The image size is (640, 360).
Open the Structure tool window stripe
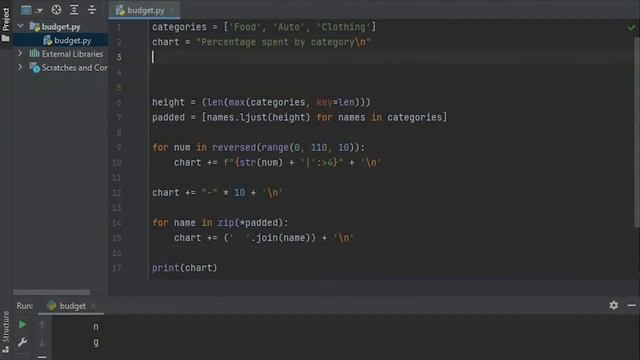(x=6, y=331)
